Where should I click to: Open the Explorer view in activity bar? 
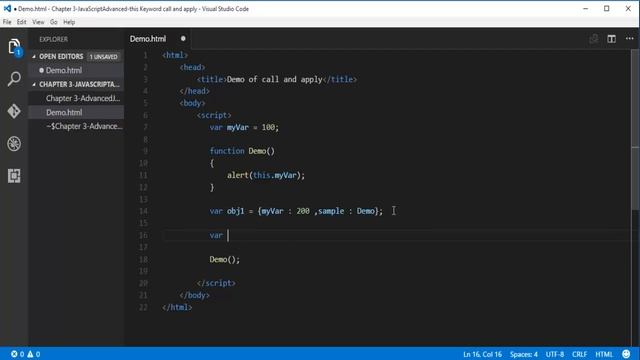coord(14,47)
